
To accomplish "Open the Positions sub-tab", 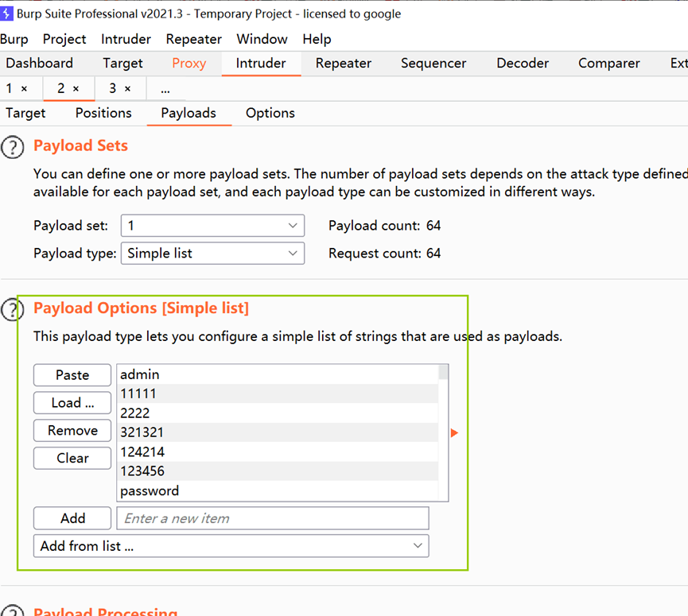I will pyautogui.click(x=103, y=113).
